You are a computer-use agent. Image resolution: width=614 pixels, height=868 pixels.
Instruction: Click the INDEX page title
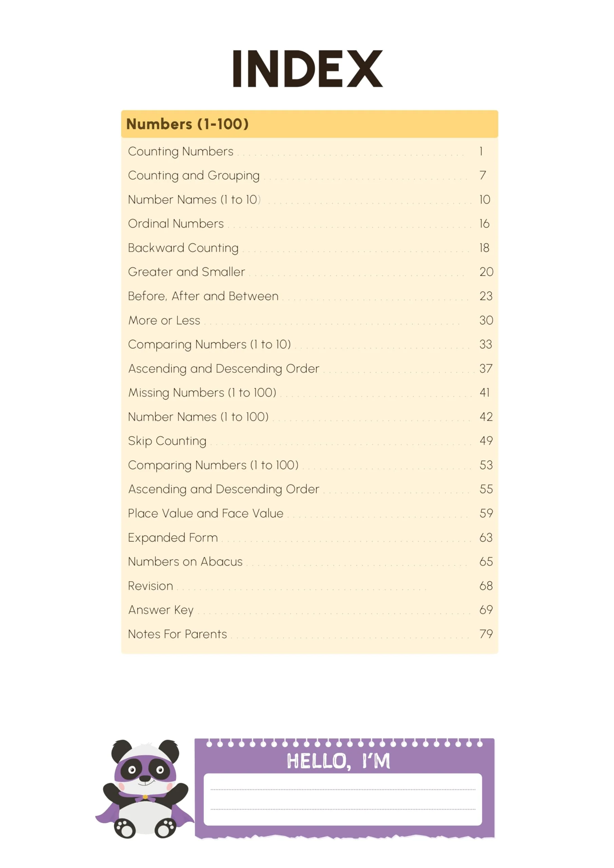click(308, 69)
